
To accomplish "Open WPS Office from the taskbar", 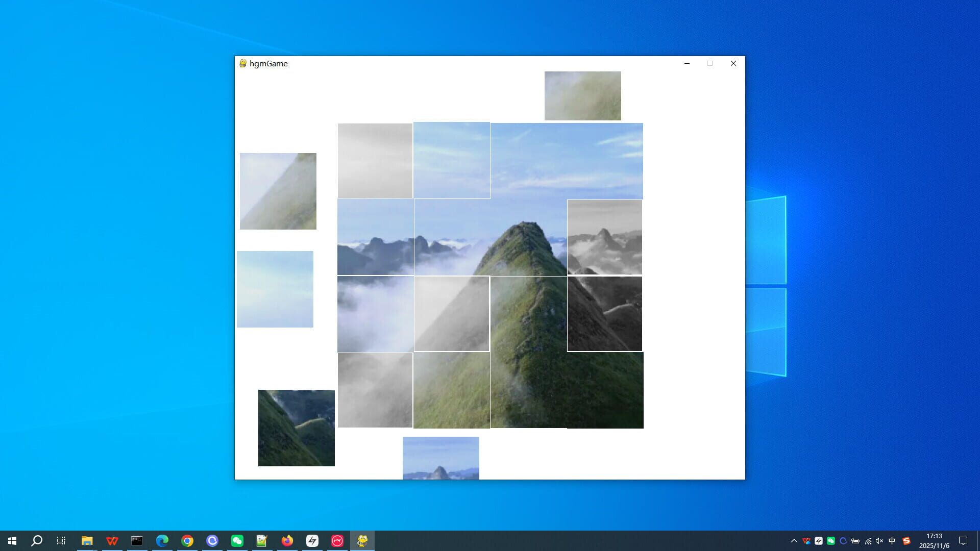I will [112, 541].
